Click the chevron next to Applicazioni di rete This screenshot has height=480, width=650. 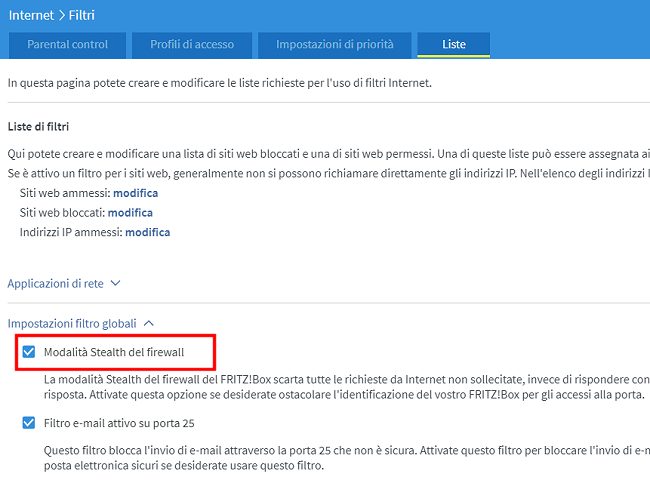(116, 283)
